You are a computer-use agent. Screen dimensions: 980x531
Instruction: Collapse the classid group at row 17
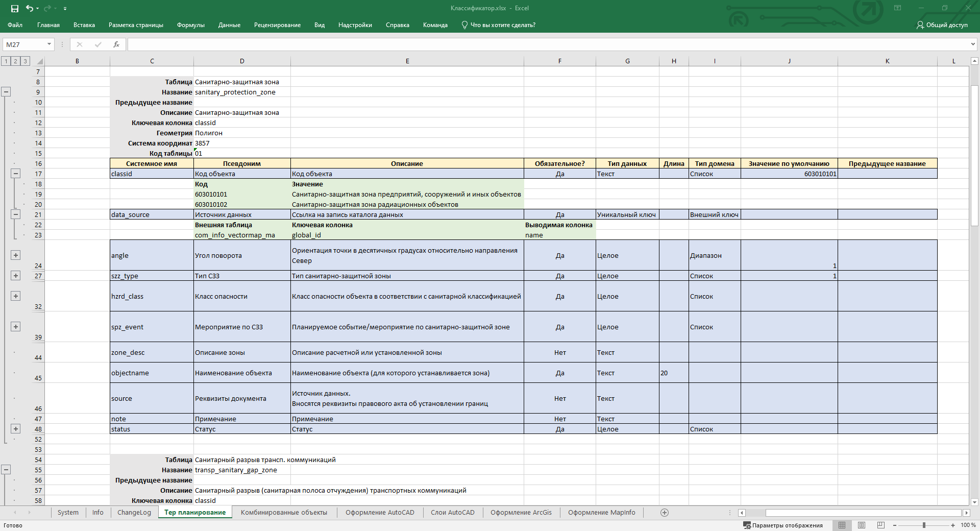[x=16, y=174]
